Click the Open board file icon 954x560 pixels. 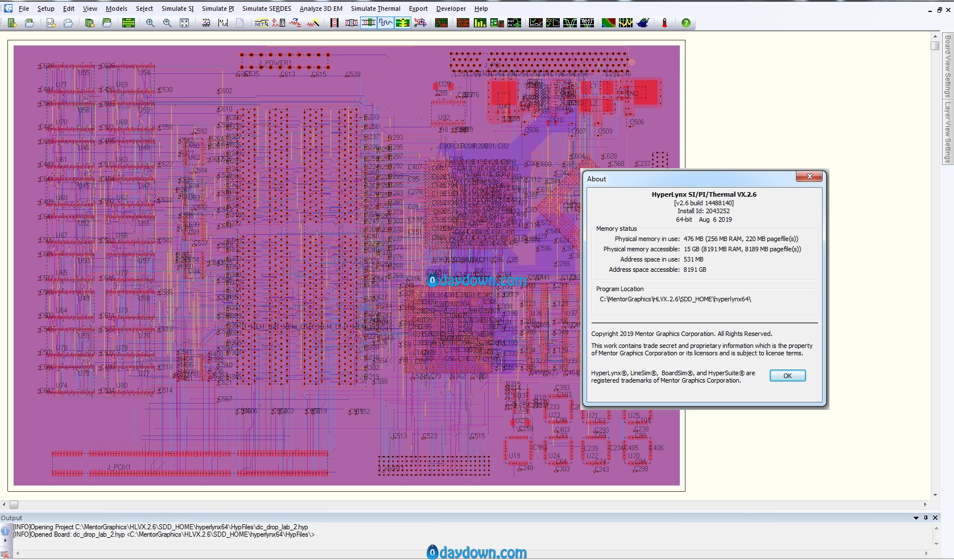pos(30,23)
